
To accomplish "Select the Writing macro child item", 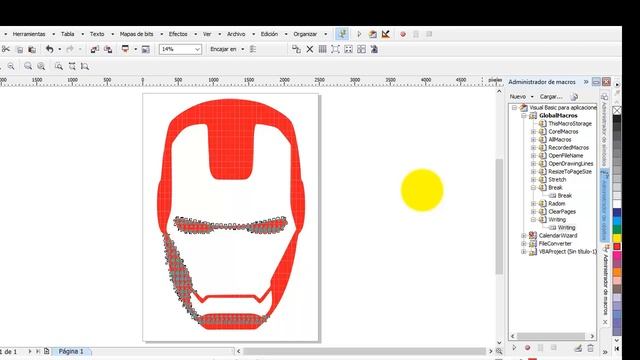I will [x=566, y=228].
